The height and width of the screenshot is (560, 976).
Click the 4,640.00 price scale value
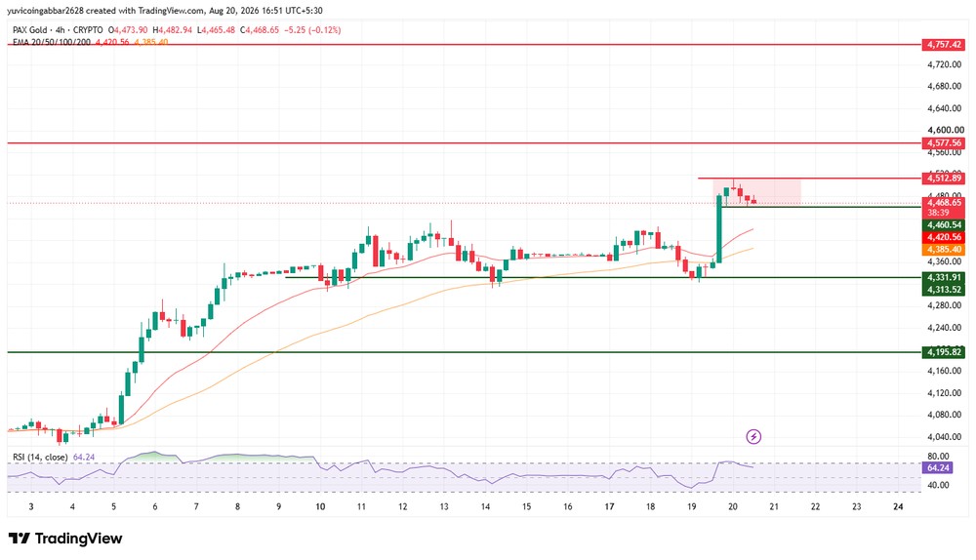coord(944,108)
